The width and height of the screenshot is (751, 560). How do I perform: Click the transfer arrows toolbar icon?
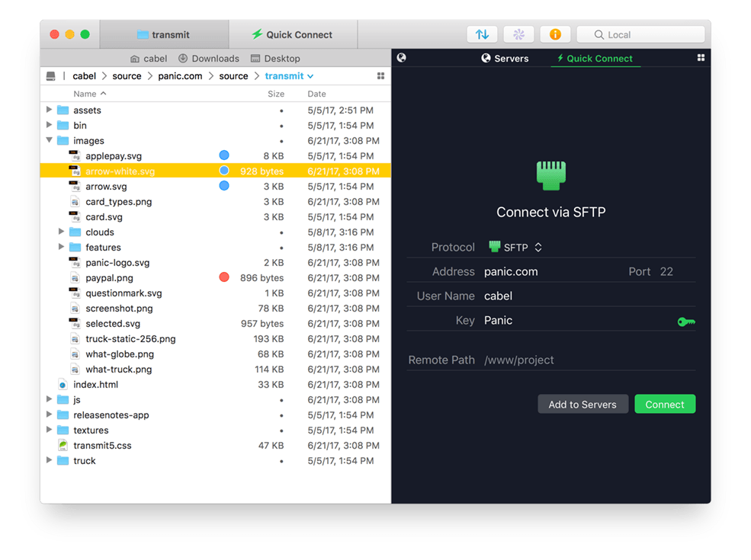pyautogui.click(x=482, y=34)
